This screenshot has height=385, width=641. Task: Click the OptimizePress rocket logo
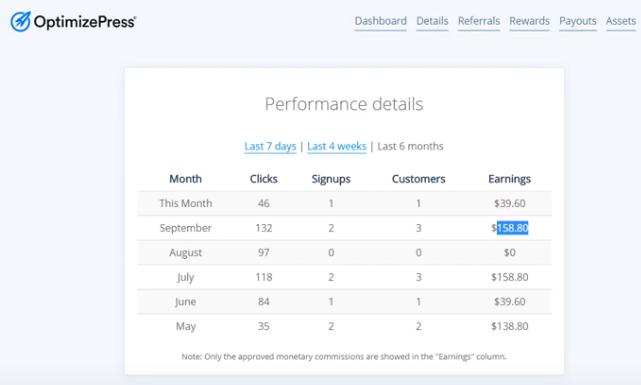[20, 21]
